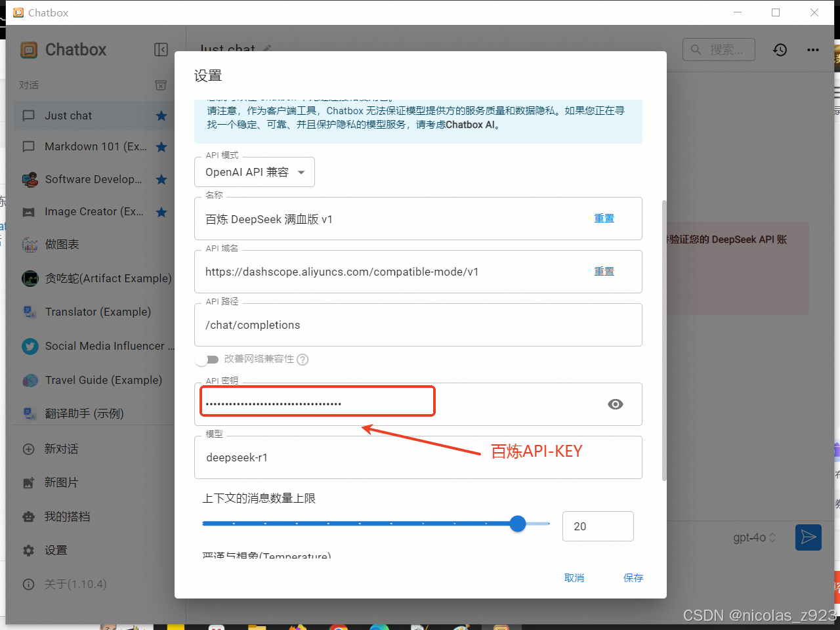Click the Social Media Influencer avatar icon
This screenshot has height=630, width=840.
(x=30, y=346)
